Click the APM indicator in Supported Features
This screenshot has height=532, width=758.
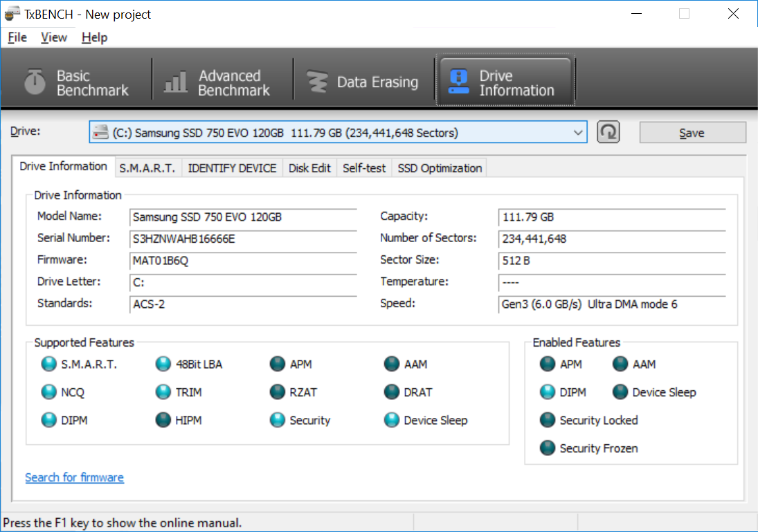(278, 364)
